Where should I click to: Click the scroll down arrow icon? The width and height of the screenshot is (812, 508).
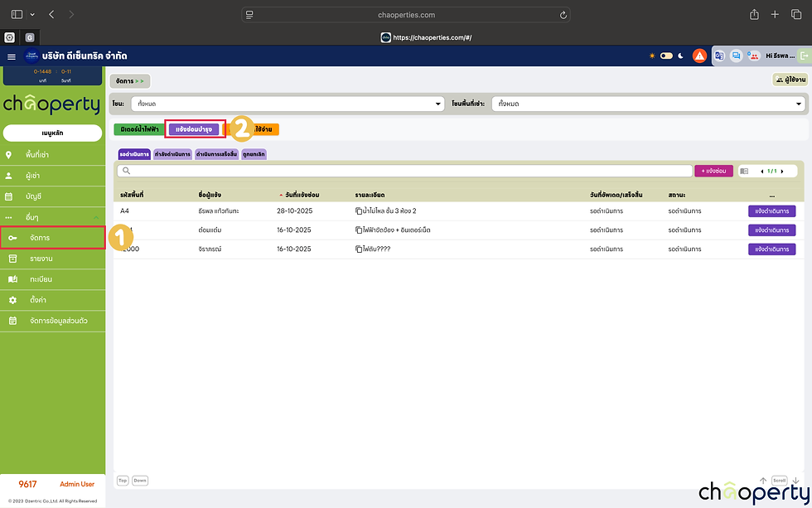[795, 481]
